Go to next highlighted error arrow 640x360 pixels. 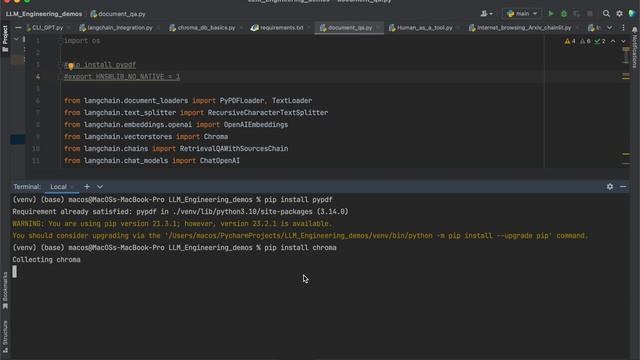click(x=623, y=41)
